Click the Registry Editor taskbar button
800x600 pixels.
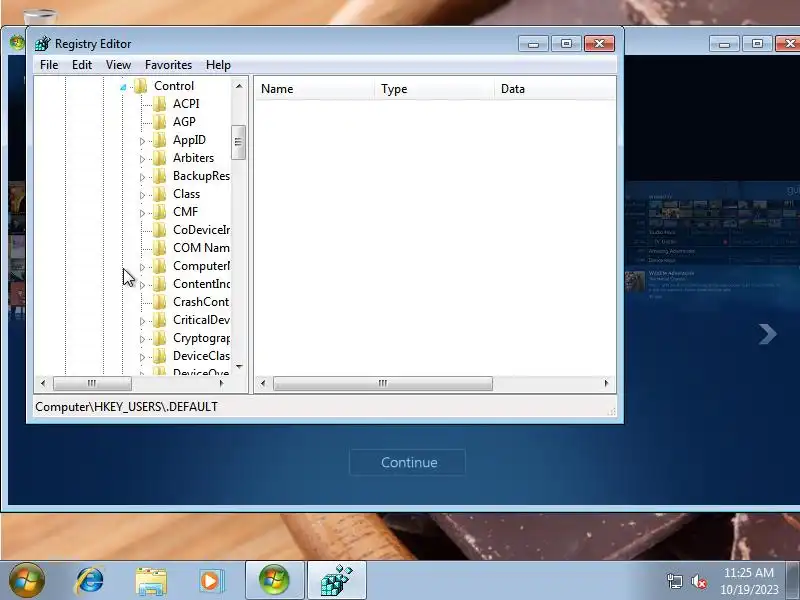[337, 580]
